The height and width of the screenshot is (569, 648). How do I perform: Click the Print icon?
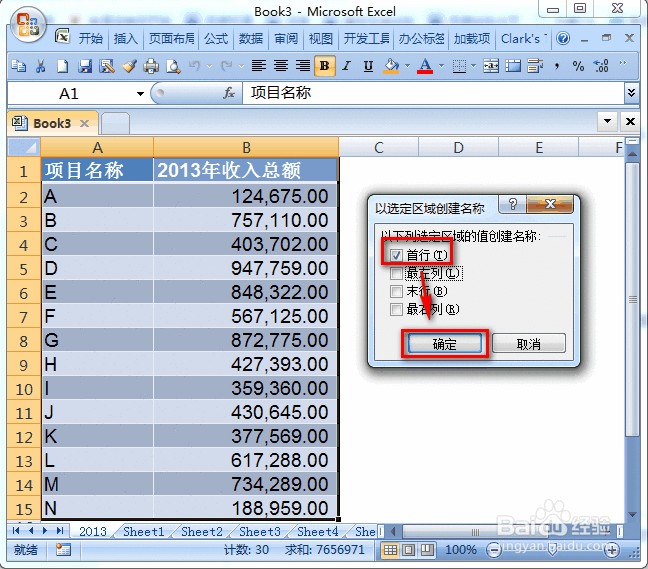pos(151,66)
